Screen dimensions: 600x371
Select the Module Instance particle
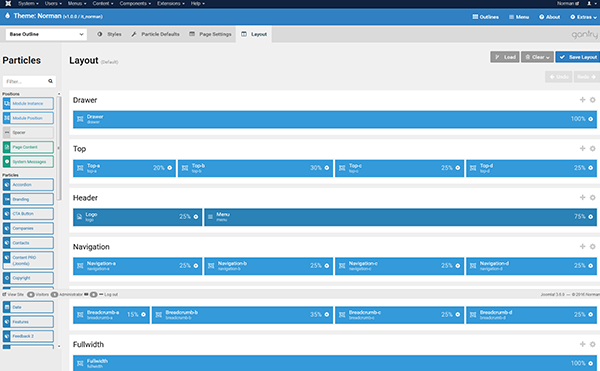28,104
